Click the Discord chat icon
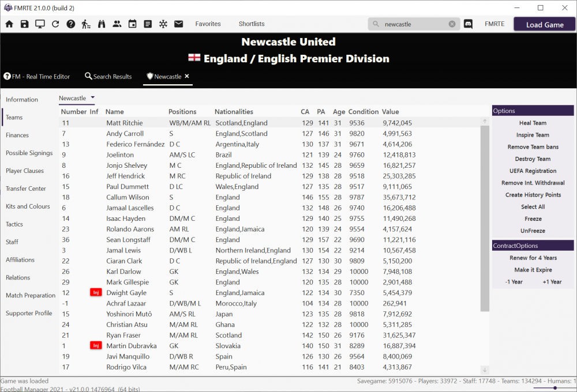577x392 pixels. (468, 24)
